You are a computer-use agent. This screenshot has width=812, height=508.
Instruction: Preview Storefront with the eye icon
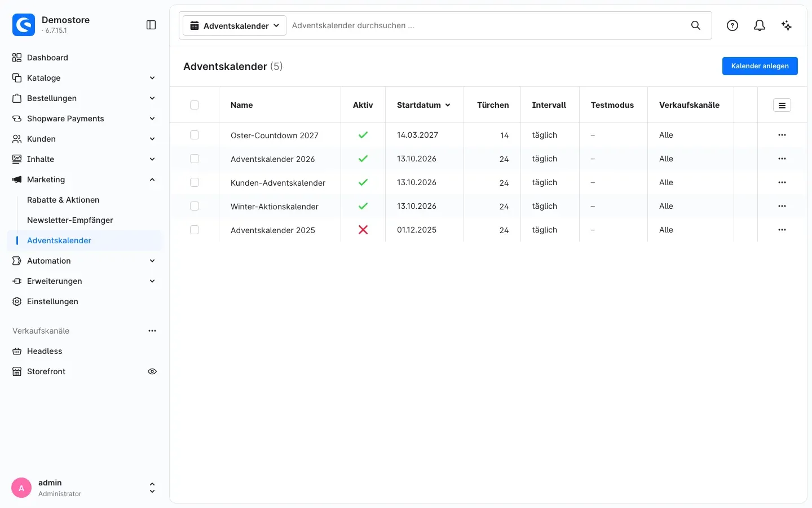(x=152, y=371)
